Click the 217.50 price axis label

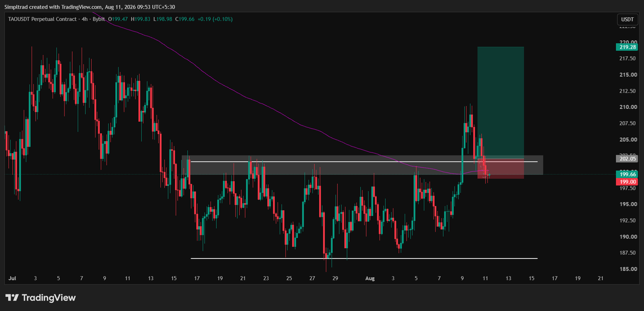[x=628, y=58]
